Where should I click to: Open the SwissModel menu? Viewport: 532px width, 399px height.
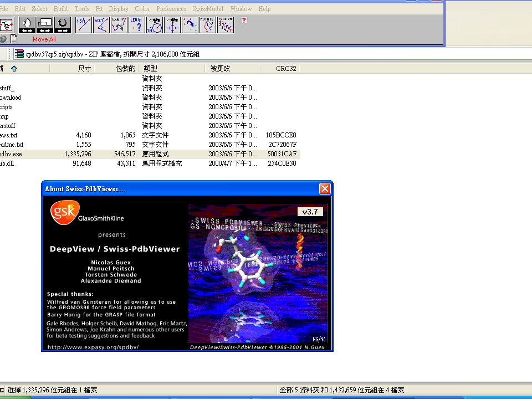[x=208, y=9]
